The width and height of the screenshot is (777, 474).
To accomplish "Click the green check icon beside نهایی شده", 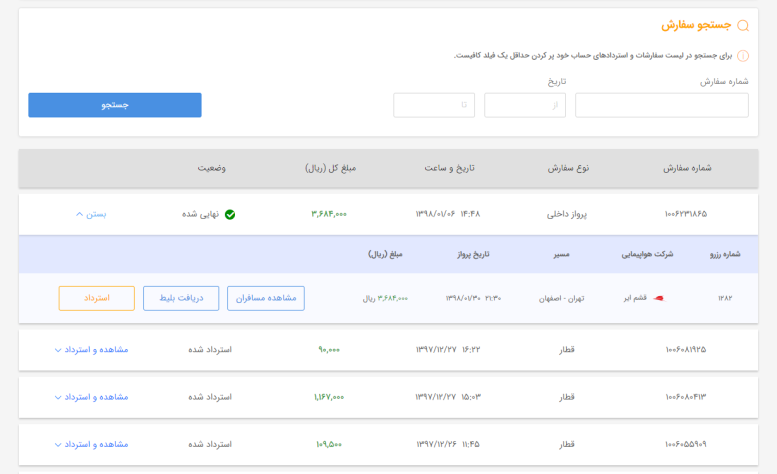I will click(x=230, y=214).
